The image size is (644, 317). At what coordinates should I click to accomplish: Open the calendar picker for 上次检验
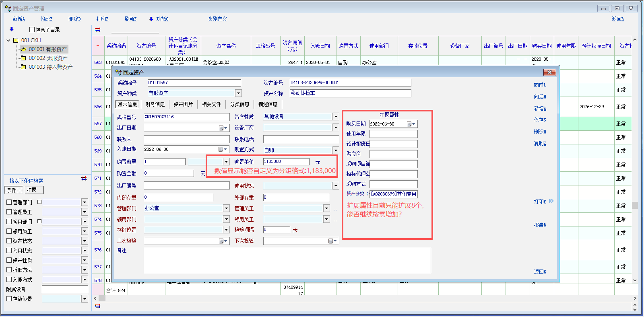pos(223,241)
